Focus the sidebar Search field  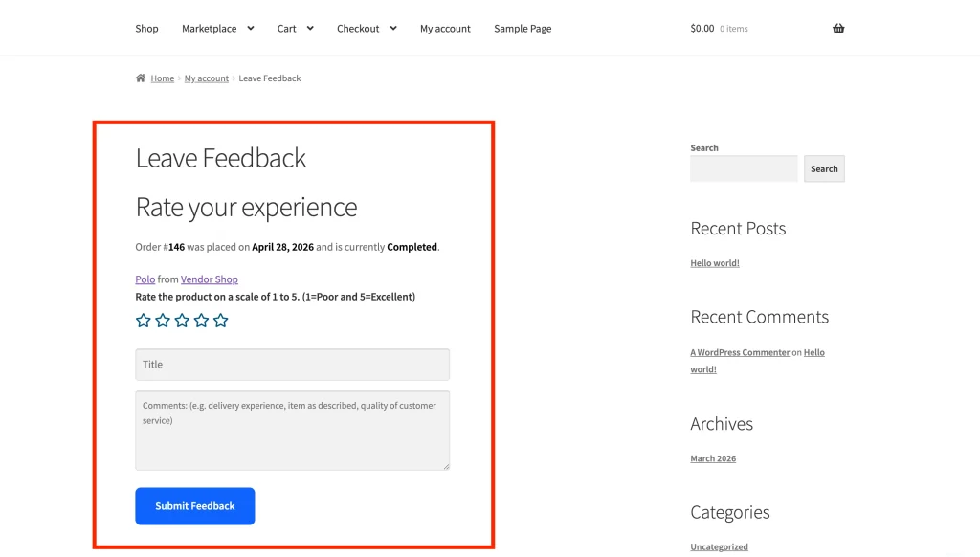(744, 168)
